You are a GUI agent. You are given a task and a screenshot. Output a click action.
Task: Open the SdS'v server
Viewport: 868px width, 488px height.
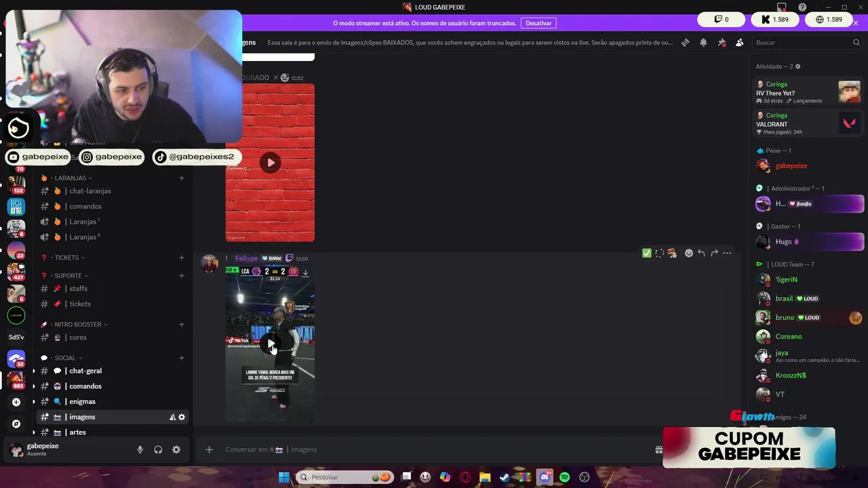click(x=16, y=337)
